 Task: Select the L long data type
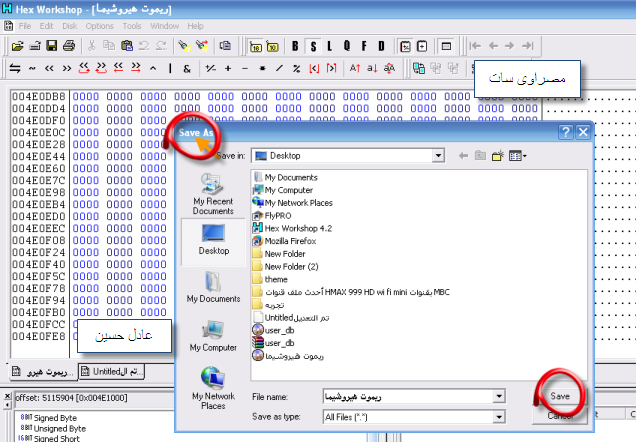point(330,47)
